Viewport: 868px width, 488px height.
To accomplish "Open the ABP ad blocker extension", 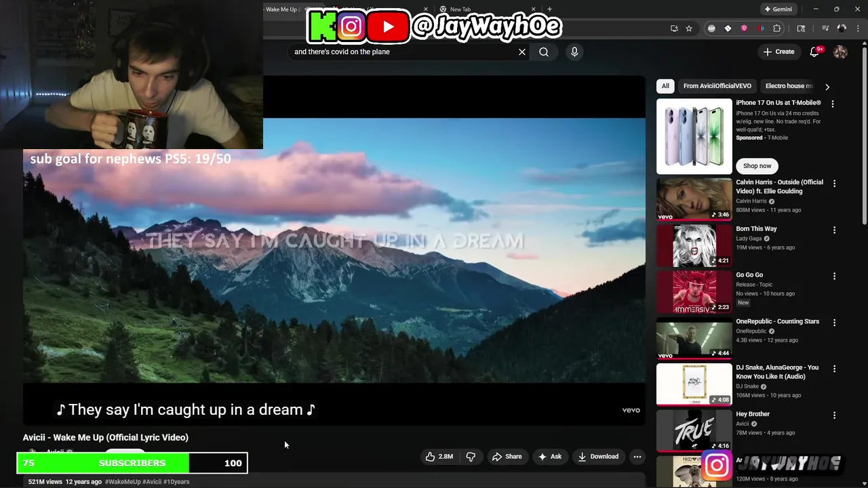I will (x=711, y=28).
